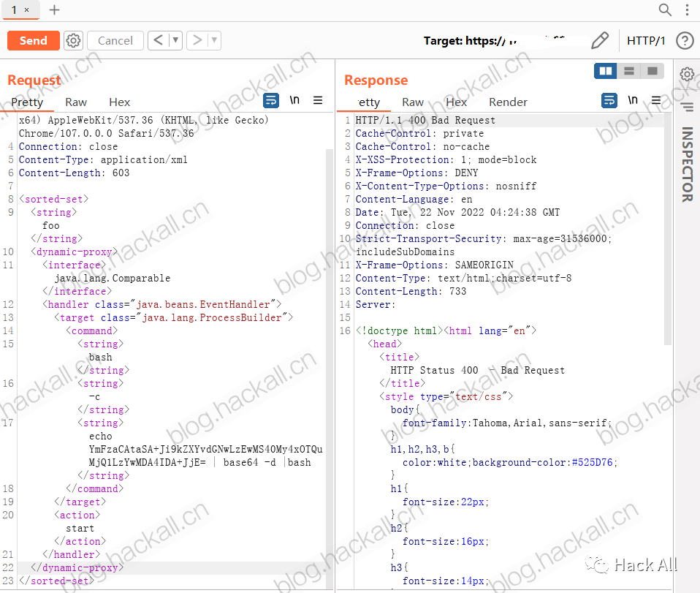This screenshot has width=700, height=593.
Task: Cancel the pending request
Action: coord(115,41)
